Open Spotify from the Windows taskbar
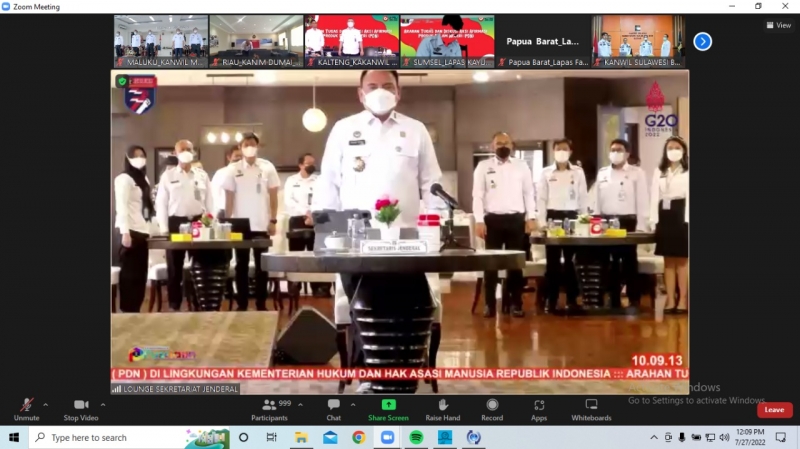Screen dimensions: 800x449 coord(416,437)
